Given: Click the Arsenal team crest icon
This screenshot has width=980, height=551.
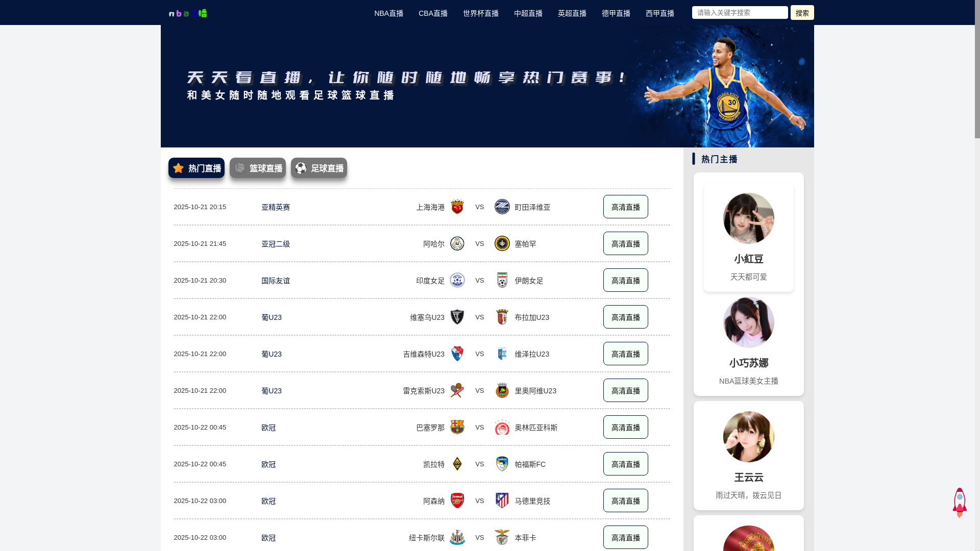Looking at the screenshot, I should (457, 500).
